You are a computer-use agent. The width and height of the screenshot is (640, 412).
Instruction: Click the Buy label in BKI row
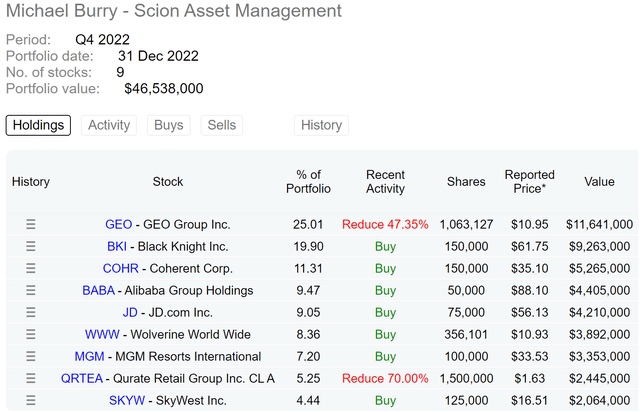[x=385, y=247]
